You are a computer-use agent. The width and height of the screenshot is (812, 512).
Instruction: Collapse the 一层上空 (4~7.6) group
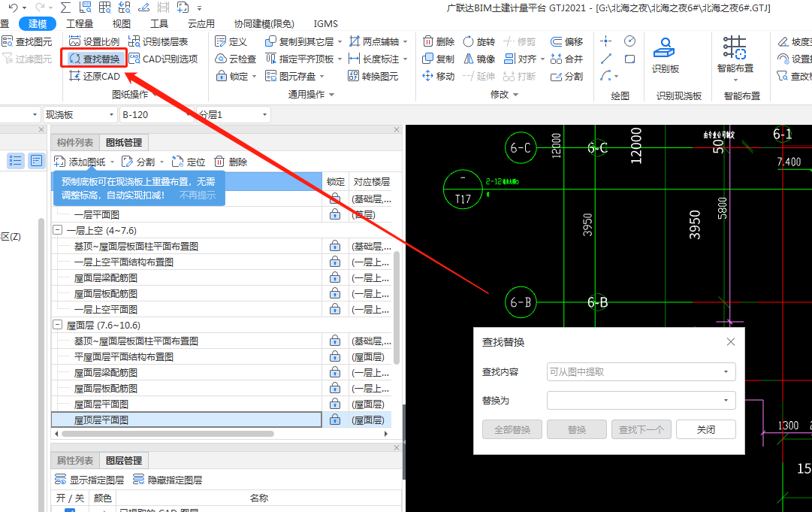(58, 229)
